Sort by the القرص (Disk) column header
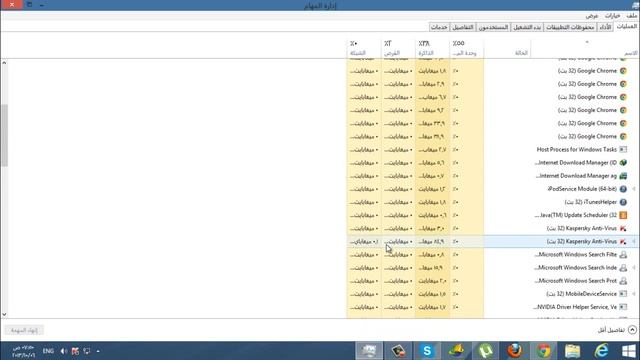 click(x=398, y=48)
